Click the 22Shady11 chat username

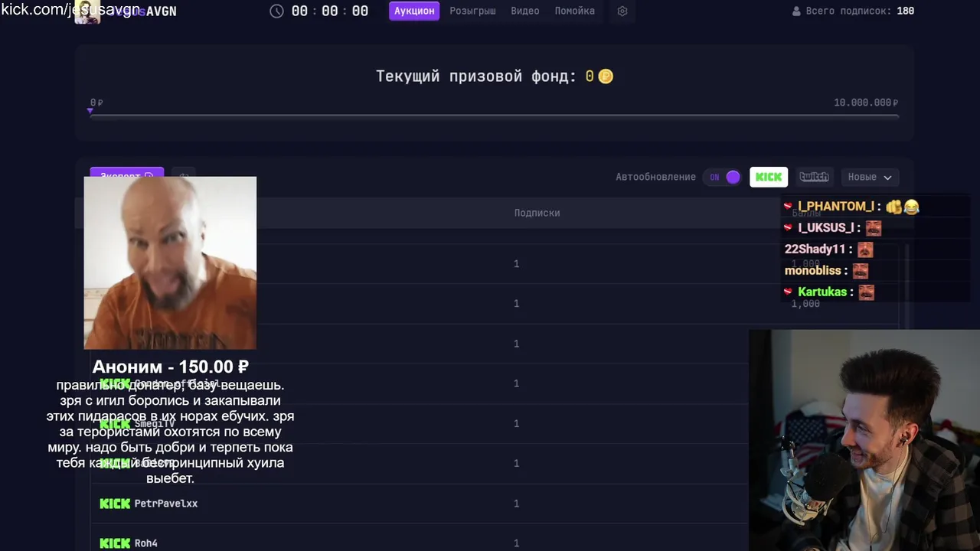point(815,249)
